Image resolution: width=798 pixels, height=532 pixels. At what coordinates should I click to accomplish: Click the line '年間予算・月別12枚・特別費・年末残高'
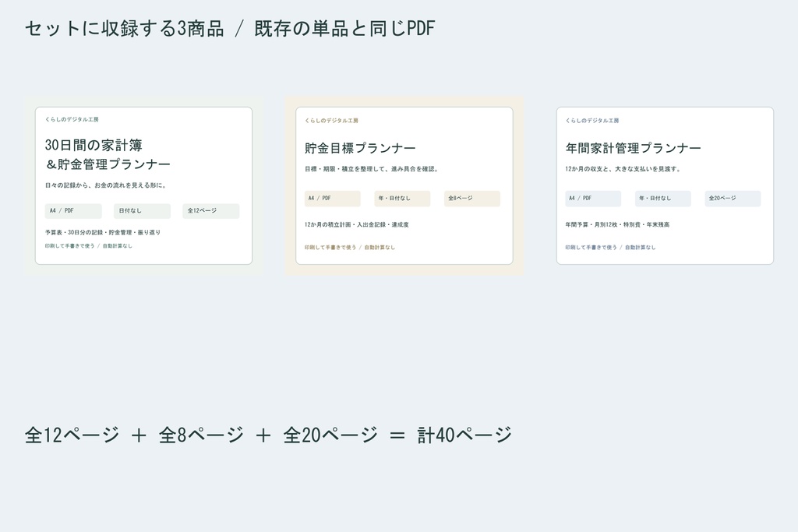point(617,224)
